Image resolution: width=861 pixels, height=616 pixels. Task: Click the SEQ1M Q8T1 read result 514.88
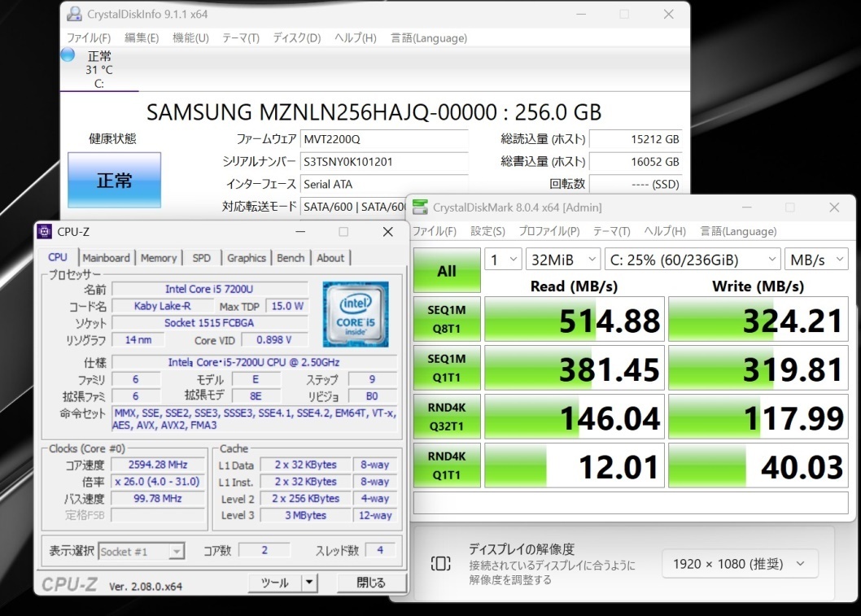coord(575,320)
